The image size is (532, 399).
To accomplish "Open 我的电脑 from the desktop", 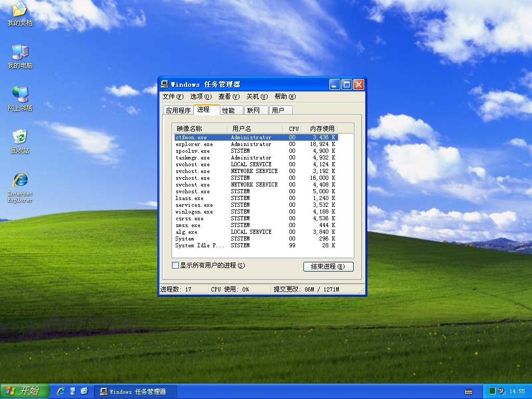I will (x=20, y=55).
